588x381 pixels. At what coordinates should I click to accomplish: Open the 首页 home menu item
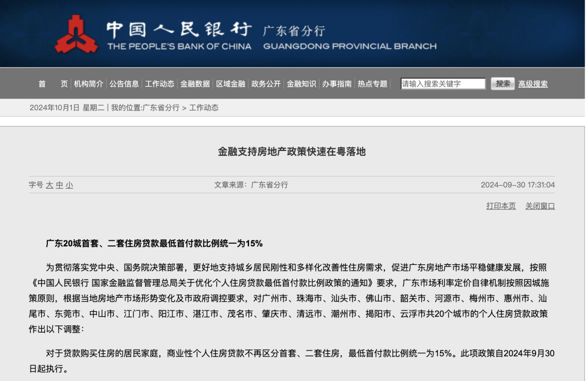tap(53, 84)
